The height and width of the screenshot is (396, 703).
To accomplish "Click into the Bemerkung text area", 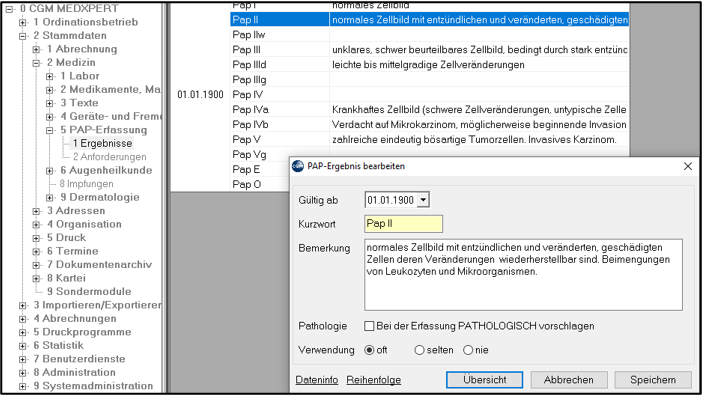I will point(523,274).
